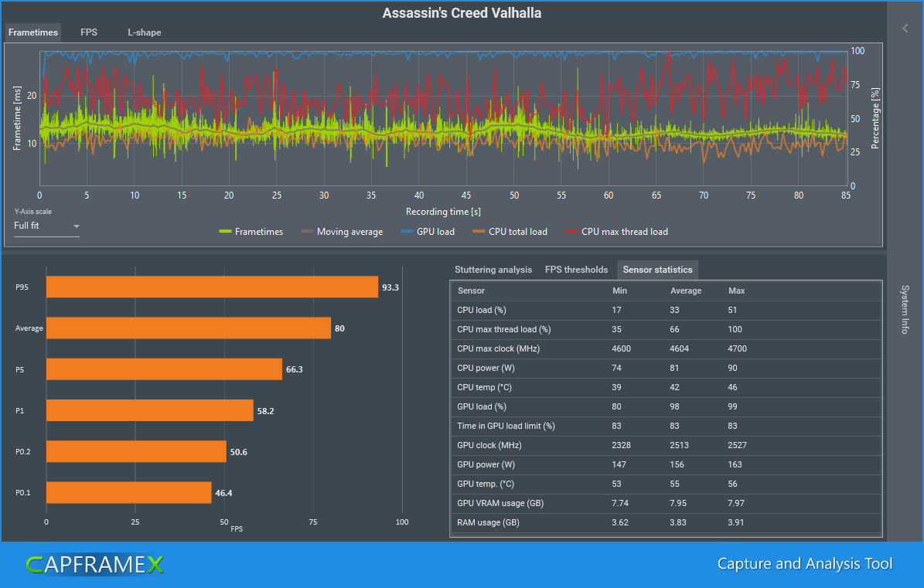
Task: Expand the System Info side panel
Action: pyautogui.click(x=905, y=309)
